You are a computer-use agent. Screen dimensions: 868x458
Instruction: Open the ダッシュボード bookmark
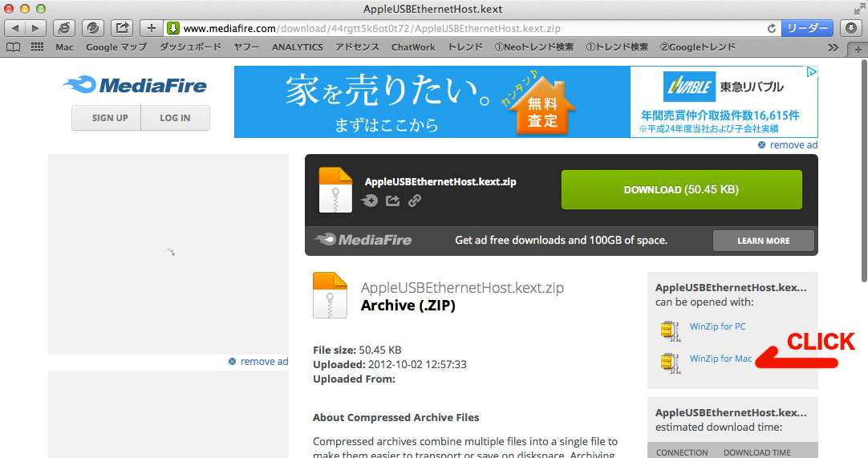(190, 47)
